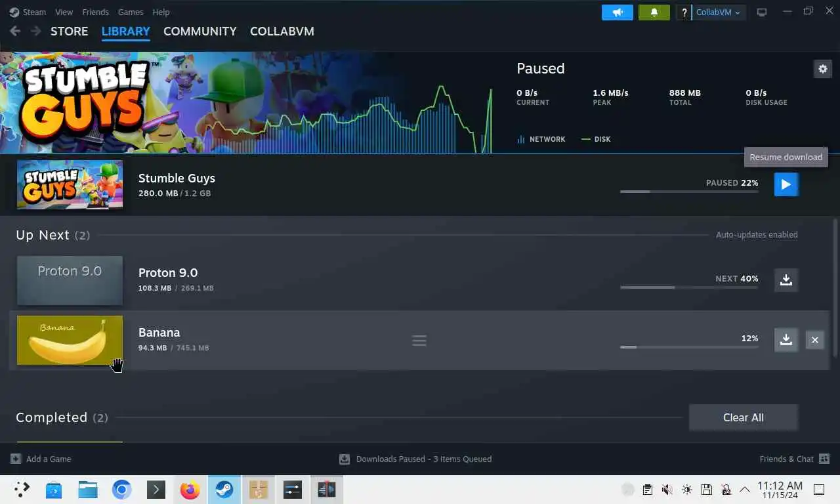Resume the Stumble Guys download

pos(786,184)
